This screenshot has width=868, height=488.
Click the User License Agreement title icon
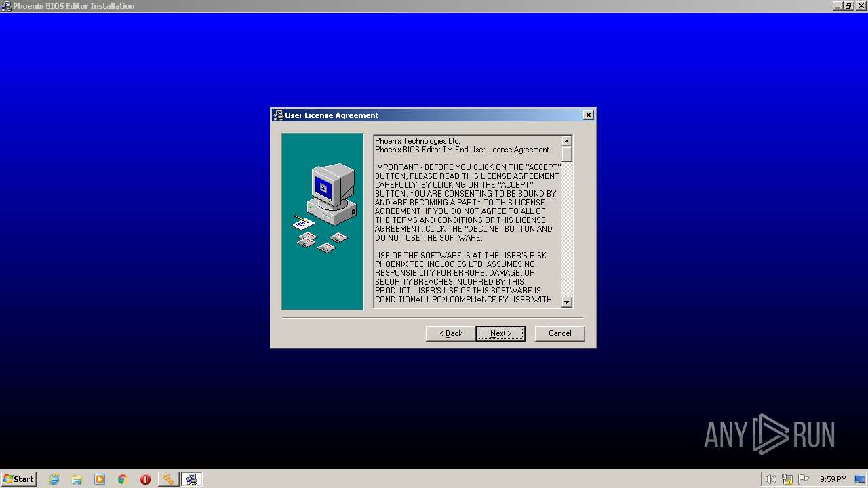click(x=278, y=115)
